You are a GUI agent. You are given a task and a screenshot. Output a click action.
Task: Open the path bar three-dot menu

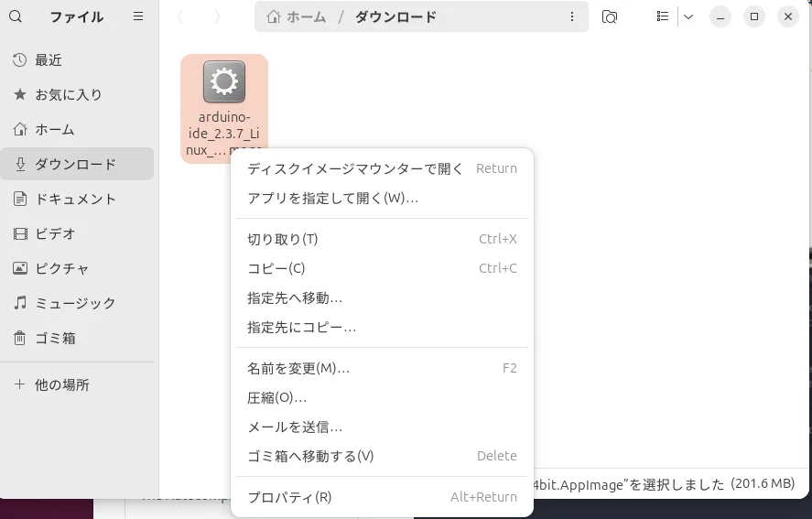pyautogui.click(x=572, y=16)
